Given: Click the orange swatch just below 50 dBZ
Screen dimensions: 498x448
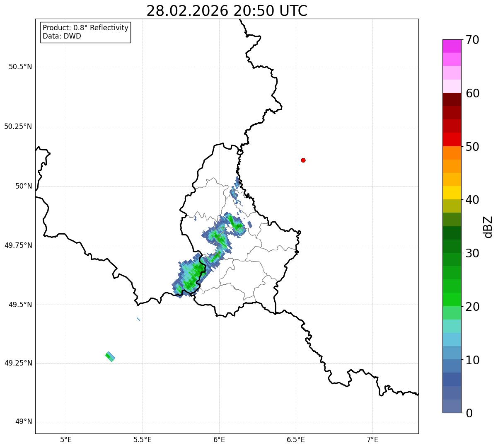Looking at the screenshot, I should tap(452, 153).
